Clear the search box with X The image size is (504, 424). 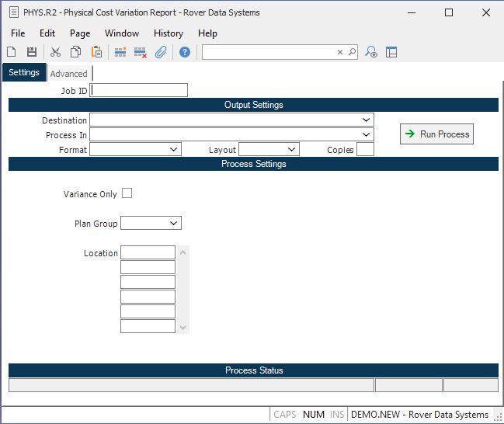click(339, 52)
